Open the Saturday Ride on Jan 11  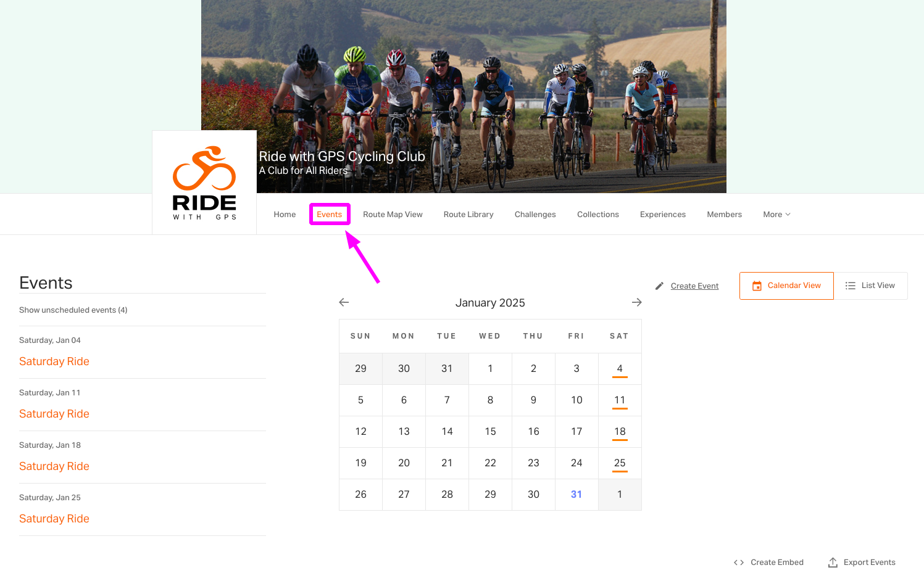(54, 414)
